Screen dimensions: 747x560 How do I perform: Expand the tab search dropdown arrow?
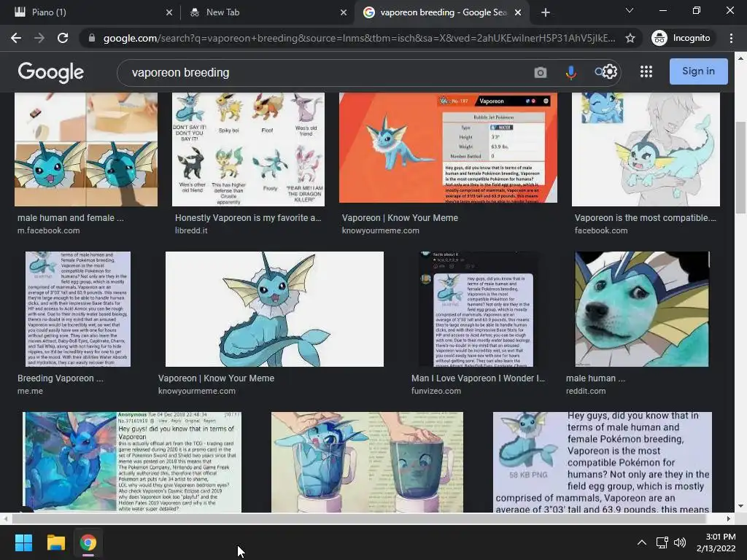[x=630, y=10]
